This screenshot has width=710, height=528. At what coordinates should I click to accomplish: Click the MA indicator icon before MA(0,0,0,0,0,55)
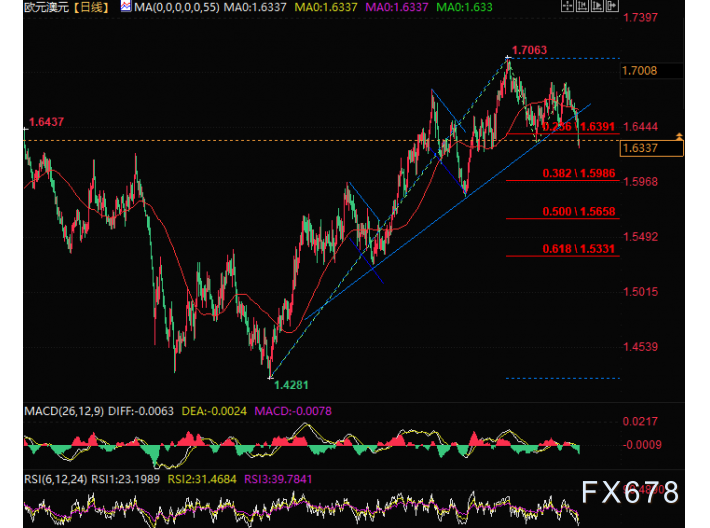pos(126,6)
